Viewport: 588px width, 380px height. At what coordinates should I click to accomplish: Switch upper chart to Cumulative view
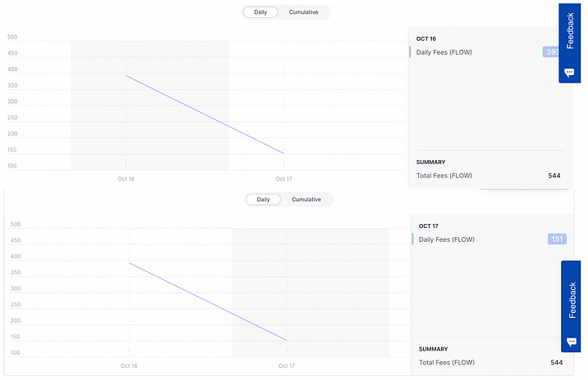click(303, 12)
